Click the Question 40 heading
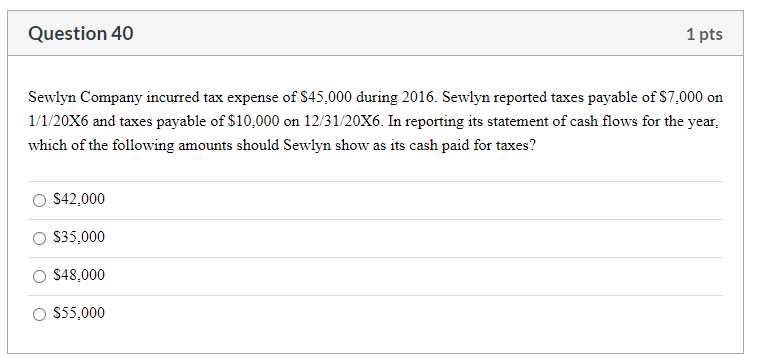The width and height of the screenshot is (763, 361). [x=81, y=34]
